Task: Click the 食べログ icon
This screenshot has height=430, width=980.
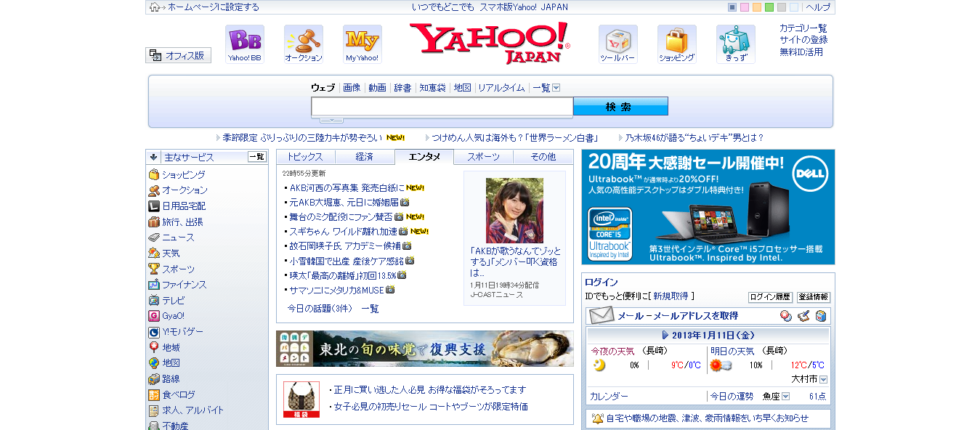Action: coord(154,395)
